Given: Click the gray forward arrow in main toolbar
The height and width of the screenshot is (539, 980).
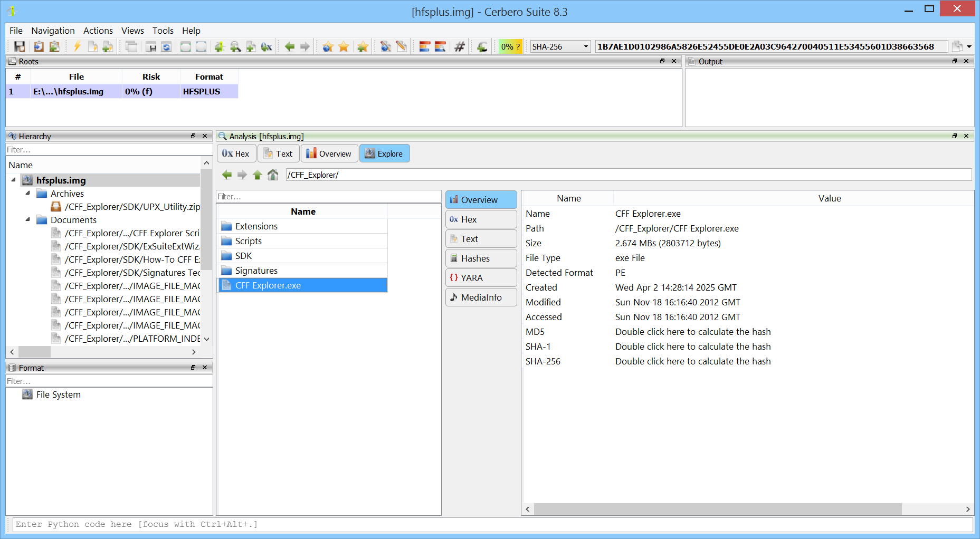Looking at the screenshot, I should point(305,46).
